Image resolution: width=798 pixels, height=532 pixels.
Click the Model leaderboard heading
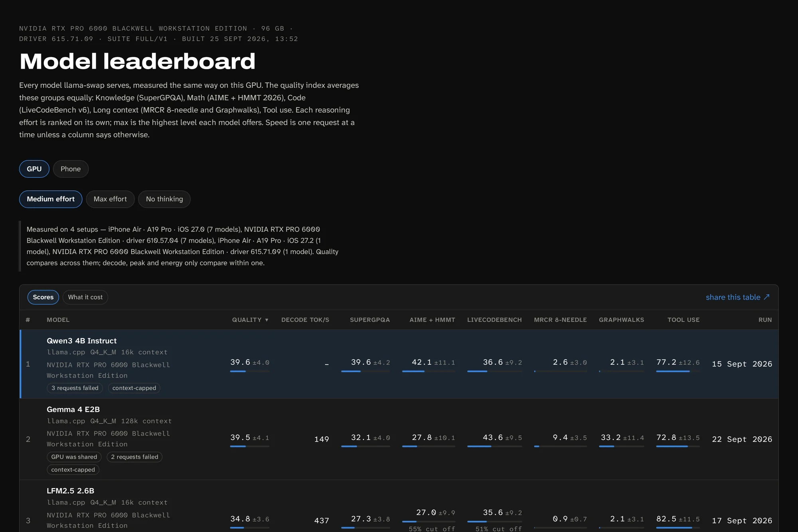click(x=137, y=61)
